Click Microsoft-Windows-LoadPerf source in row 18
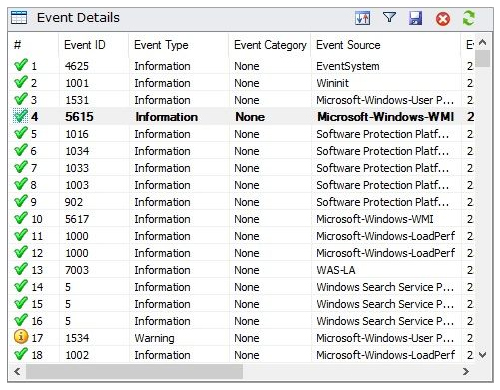 (385, 355)
